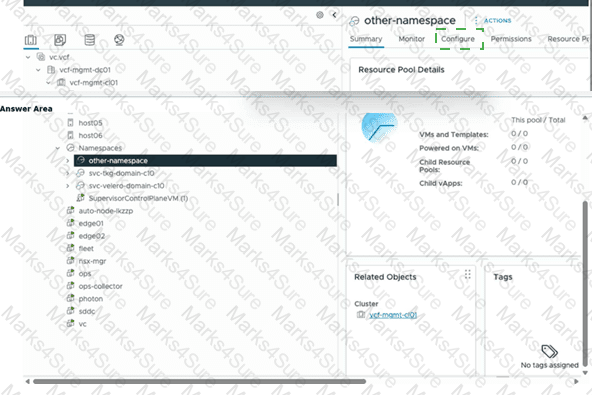
Task: Open the vcf-mgmt-cl01 cluster link
Action: click(x=393, y=315)
